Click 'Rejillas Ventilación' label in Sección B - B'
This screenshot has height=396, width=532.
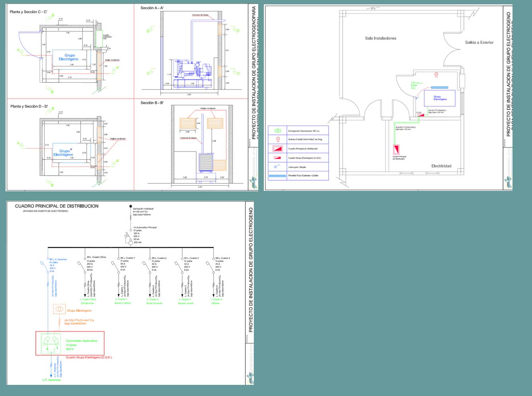208,109
